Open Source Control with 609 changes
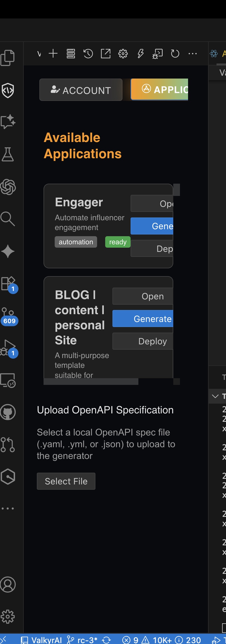The height and width of the screenshot is (644, 226). [9, 316]
